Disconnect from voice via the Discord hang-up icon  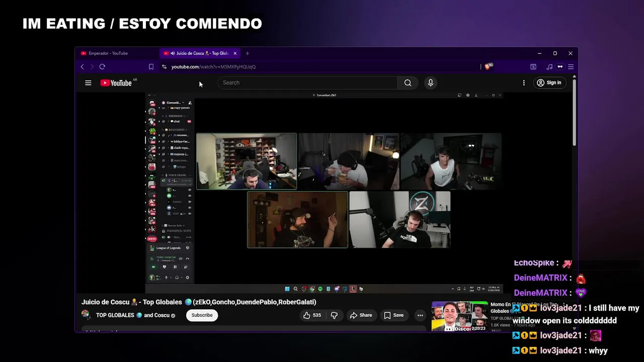(x=187, y=258)
